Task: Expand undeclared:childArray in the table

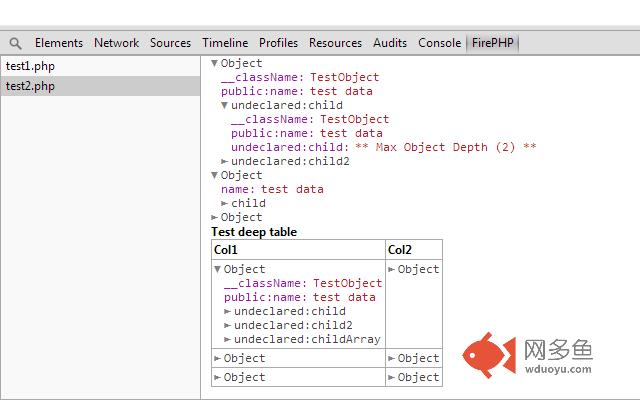Action: click(228, 339)
